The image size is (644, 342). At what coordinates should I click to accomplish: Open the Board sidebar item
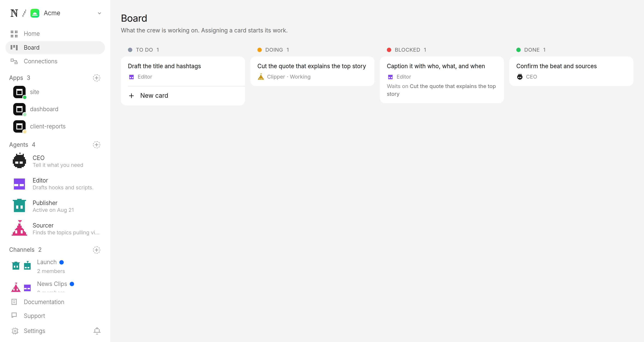pyautogui.click(x=55, y=47)
